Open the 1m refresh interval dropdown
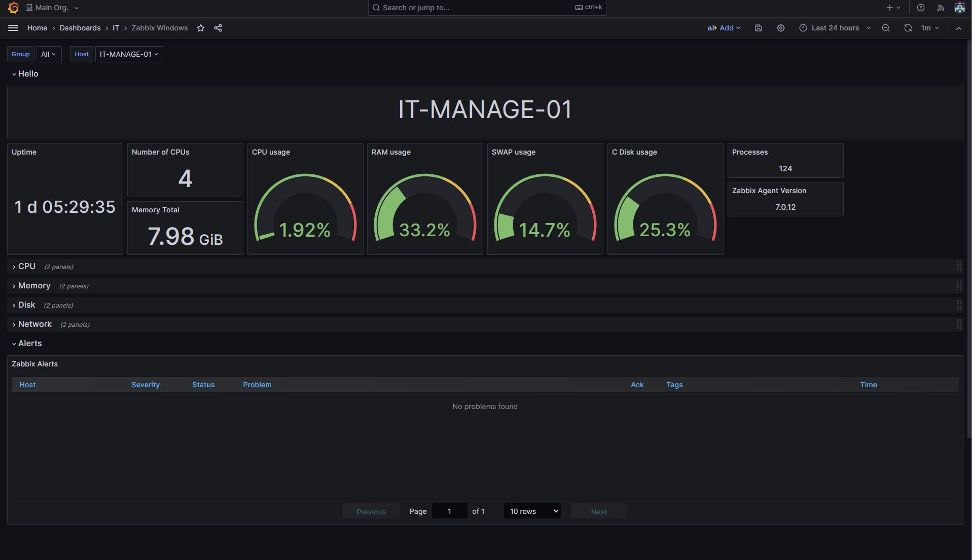 point(930,28)
